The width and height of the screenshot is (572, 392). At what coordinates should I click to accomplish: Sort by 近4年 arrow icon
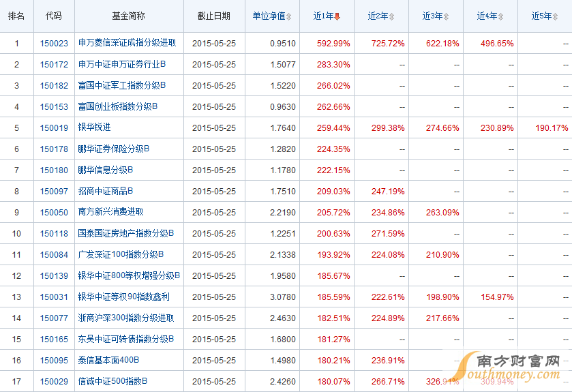[x=501, y=16]
